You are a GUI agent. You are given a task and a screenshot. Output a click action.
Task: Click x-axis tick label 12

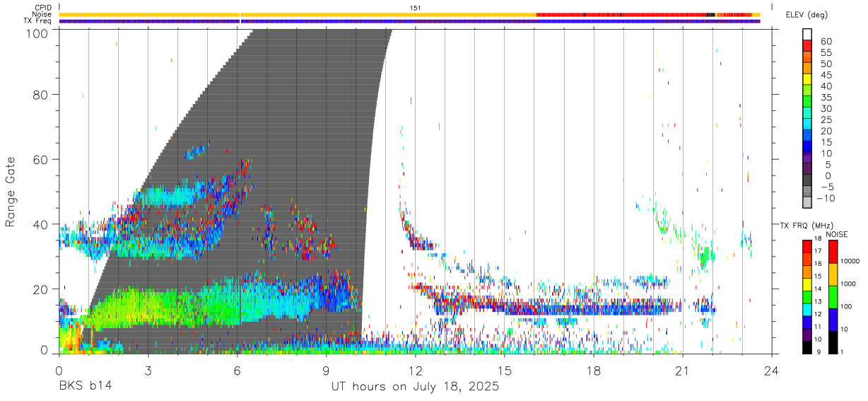[415, 371]
